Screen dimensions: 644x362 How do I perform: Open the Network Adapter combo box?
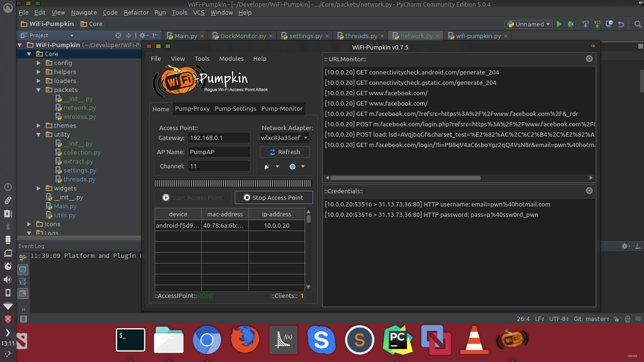click(285, 138)
